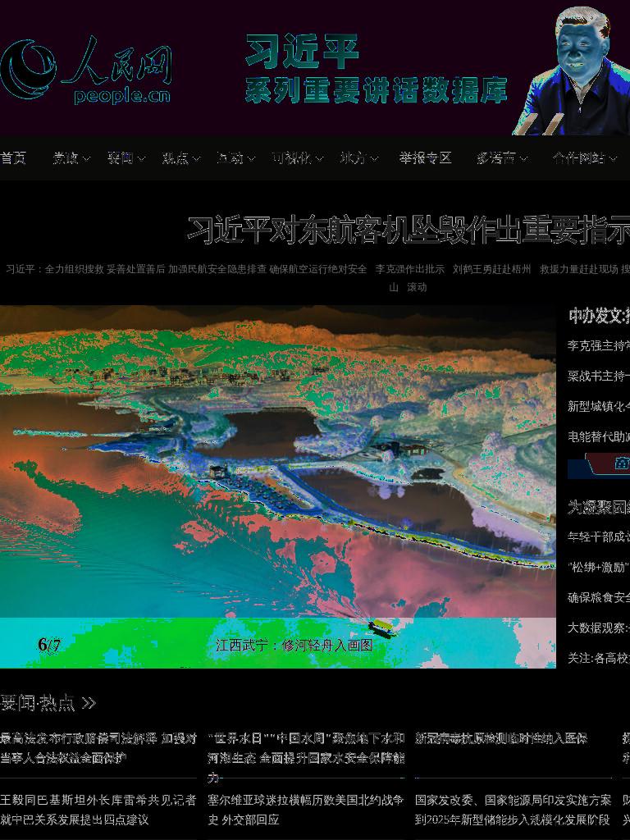Open sidebar headline starting 为凝聚团
630x840 pixels.
pyautogui.click(x=599, y=507)
